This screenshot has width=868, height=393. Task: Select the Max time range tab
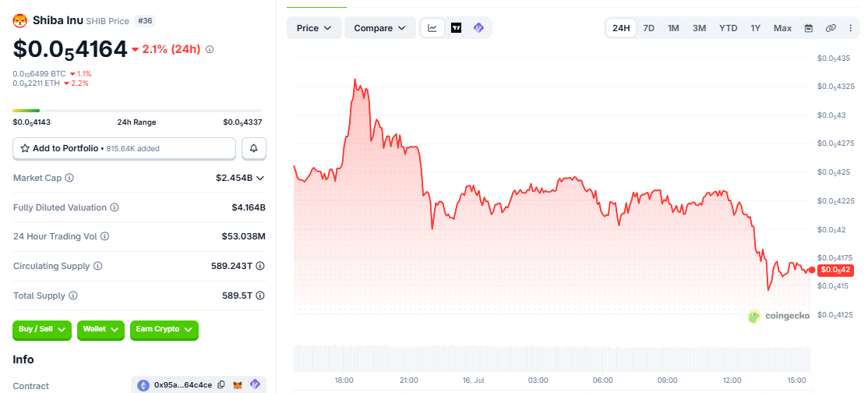(x=782, y=28)
